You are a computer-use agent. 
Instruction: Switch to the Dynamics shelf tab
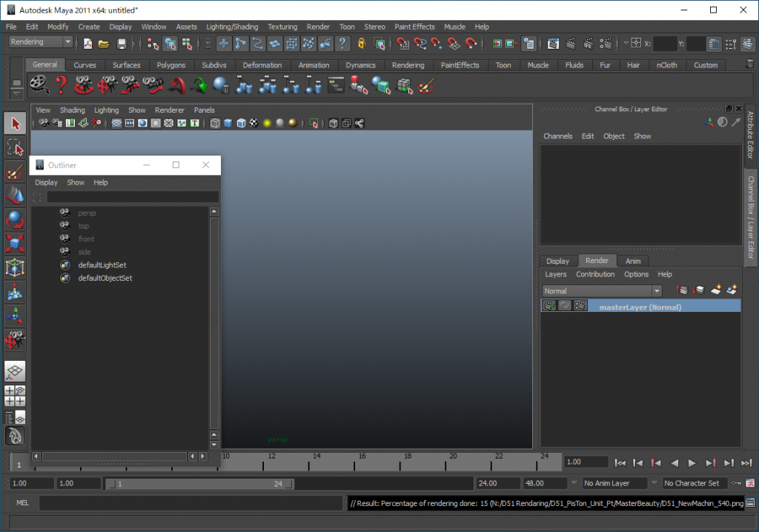click(361, 65)
